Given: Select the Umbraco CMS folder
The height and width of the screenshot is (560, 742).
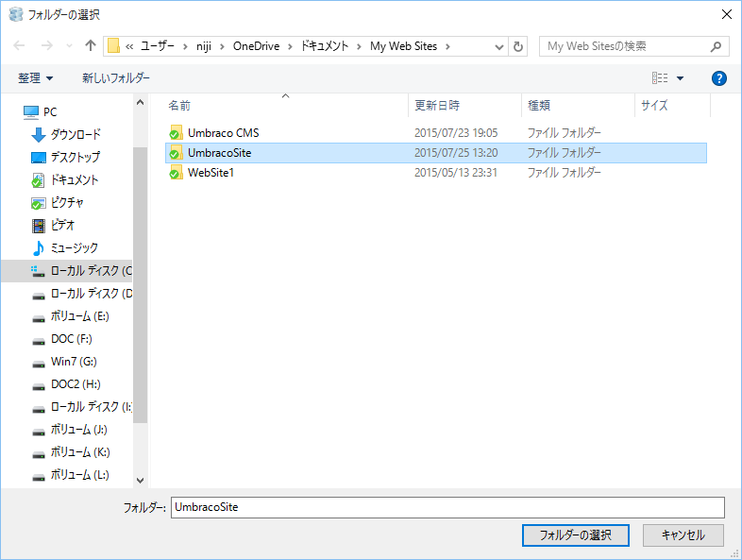Looking at the screenshot, I should tap(436, 133).
